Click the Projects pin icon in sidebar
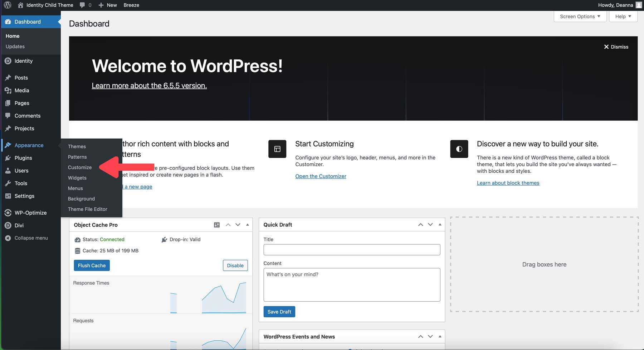644x350 pixels. point(8,128)
